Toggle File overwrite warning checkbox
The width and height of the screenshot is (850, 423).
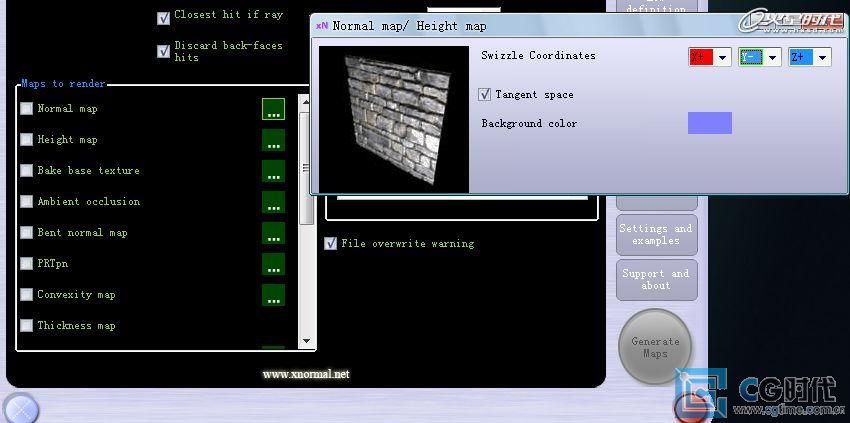point(331,243)
